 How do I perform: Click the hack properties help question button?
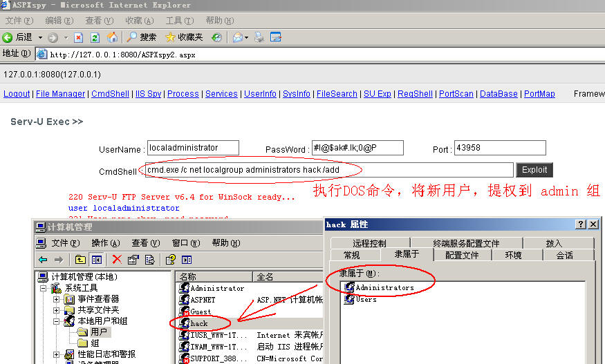pos(580,224)
